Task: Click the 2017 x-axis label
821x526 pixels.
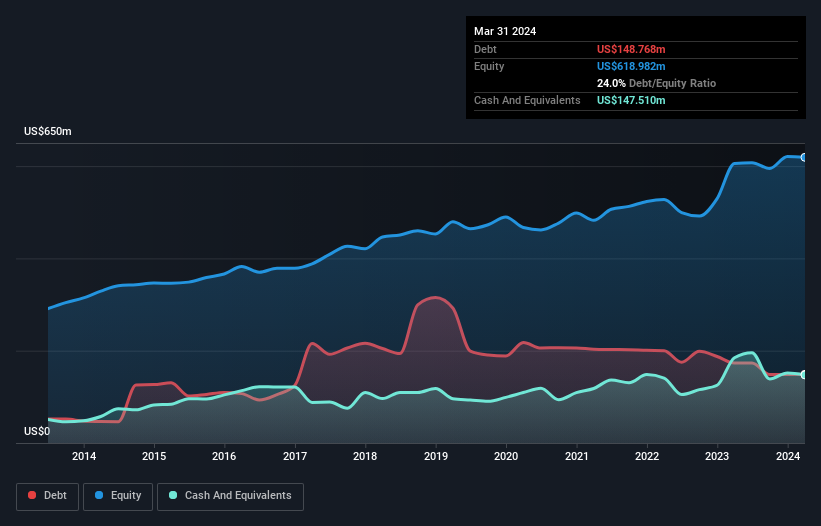Action: [x=295, y=456]
